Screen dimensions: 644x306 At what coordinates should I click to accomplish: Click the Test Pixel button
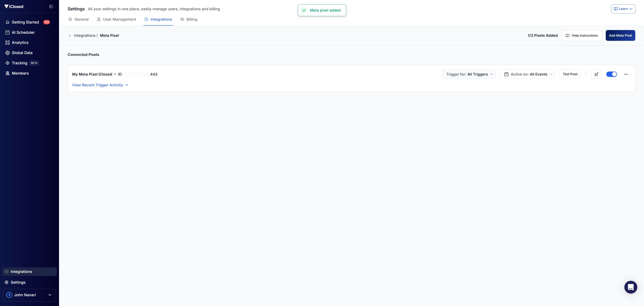pos(570,74)
